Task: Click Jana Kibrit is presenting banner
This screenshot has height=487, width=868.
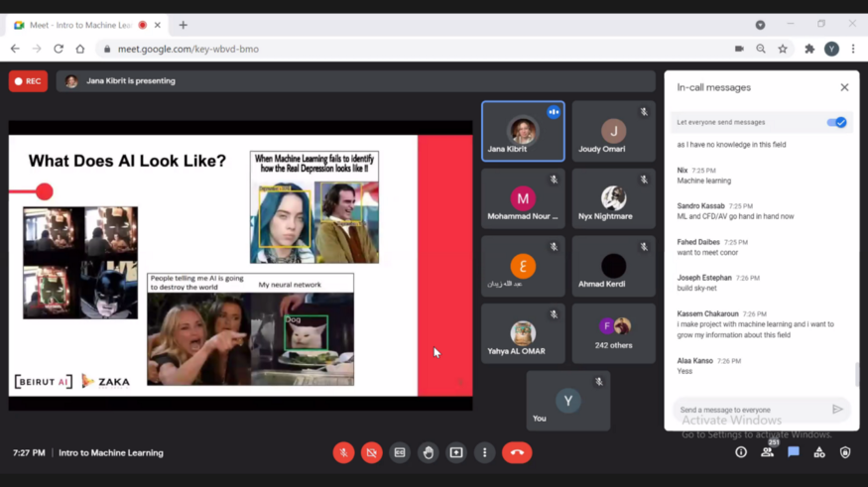Action: point(355,81)
